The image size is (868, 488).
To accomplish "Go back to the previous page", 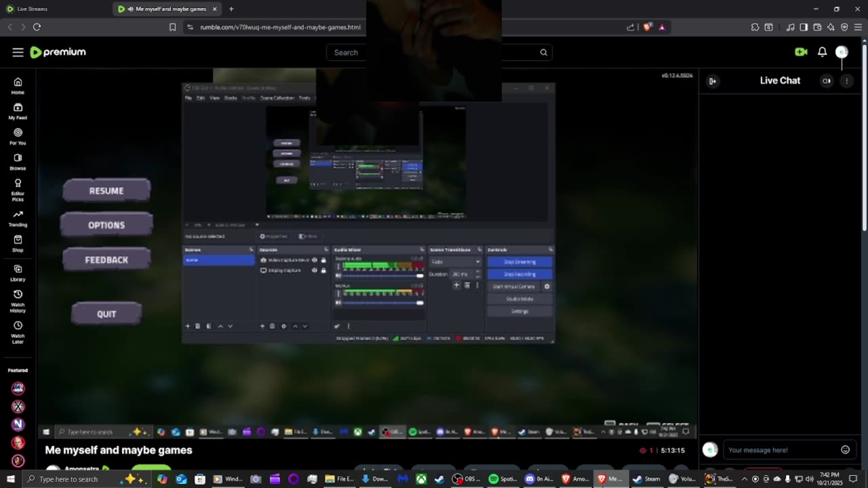I will point(9,27).
